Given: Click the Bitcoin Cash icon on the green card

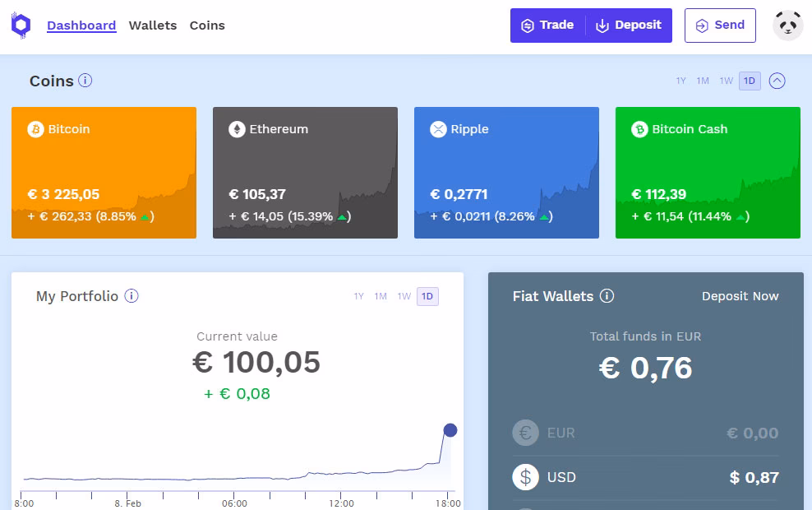Looking at the screenshot, I should [639, 129].
